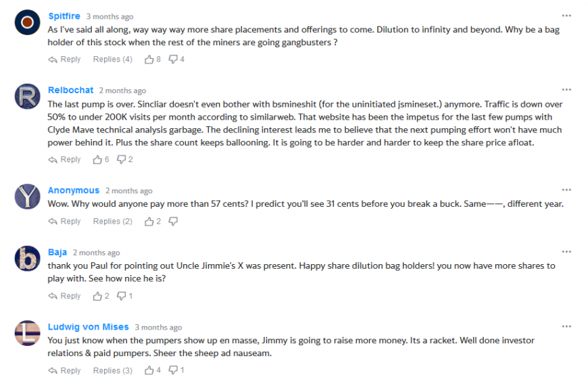Screen dimensions: 588x381
Task: Expand Replies (2) under Anonymous comment
Action: [x=112, y=221]
